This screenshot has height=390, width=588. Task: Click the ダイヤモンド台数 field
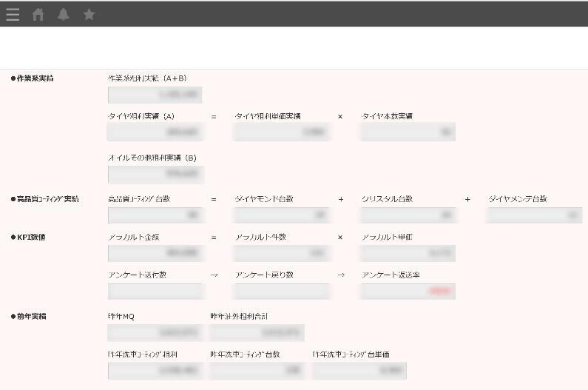(x=282, y=215)
